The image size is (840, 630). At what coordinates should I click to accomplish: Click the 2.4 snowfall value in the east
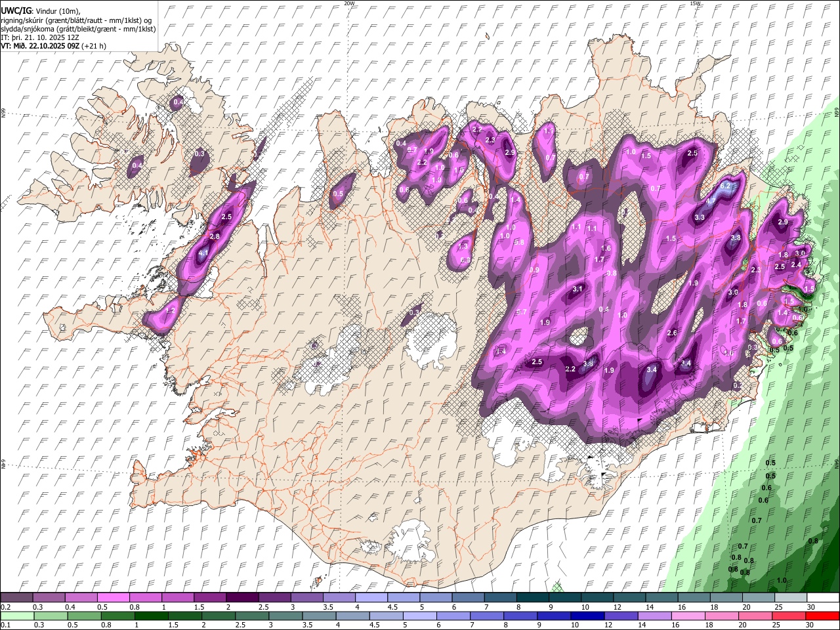coord(796,264)
